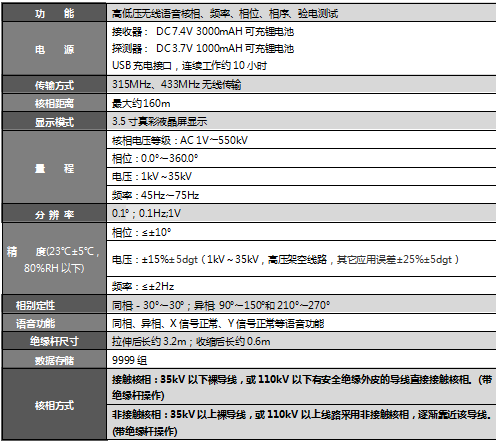Click the 核相距离 header cell

[54, 103]
